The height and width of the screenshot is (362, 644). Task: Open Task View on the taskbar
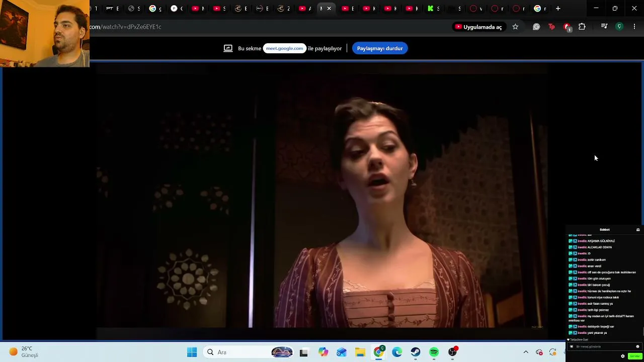[x=303, y=352]
